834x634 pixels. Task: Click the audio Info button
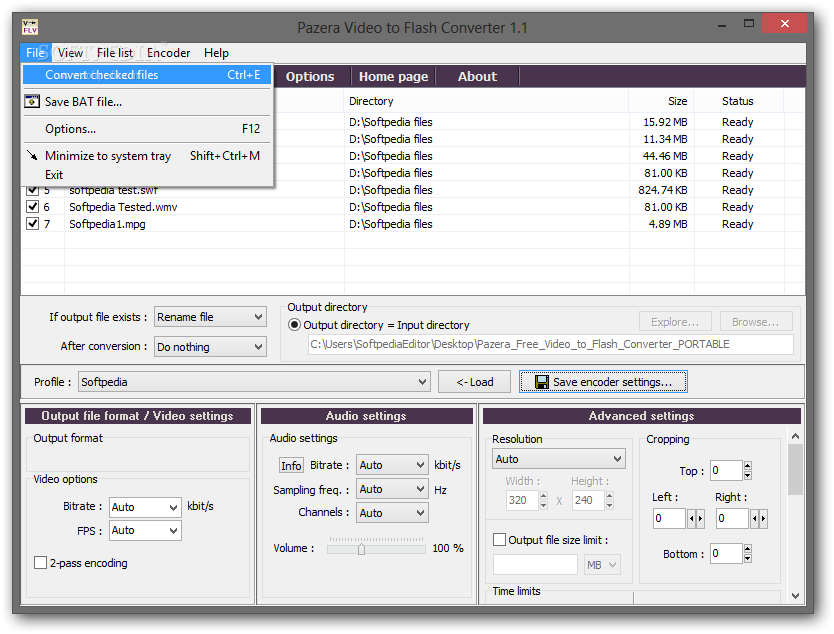pos(291,465)
